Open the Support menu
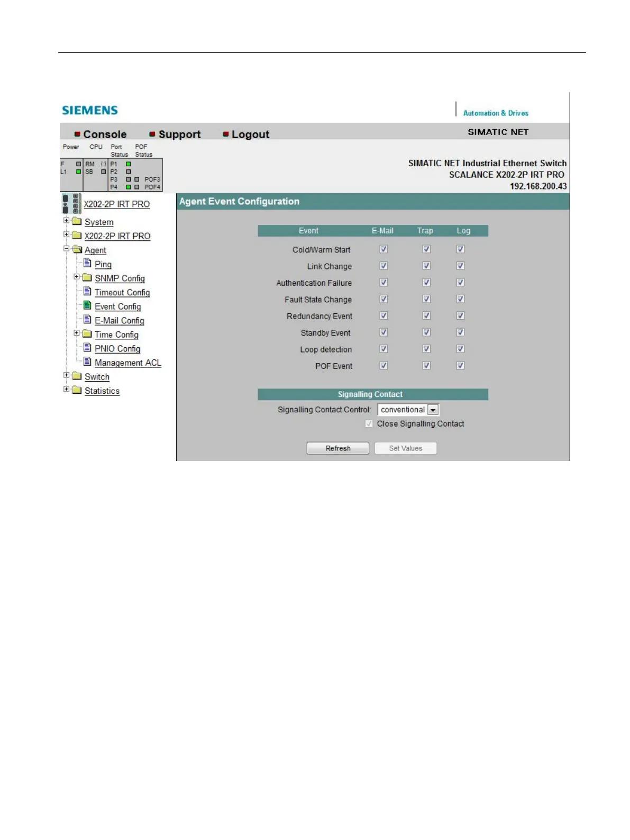Viewport: 630px width, 840px height. tap(179, 134)
